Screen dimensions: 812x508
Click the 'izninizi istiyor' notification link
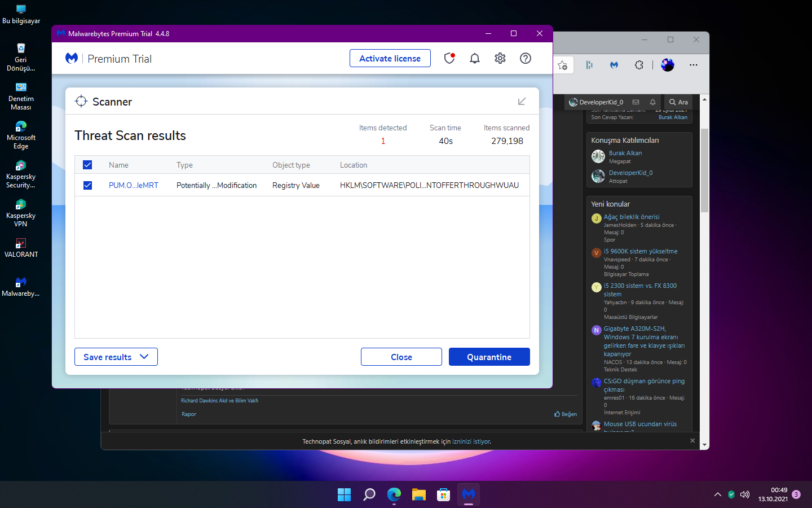click(471, 441)
